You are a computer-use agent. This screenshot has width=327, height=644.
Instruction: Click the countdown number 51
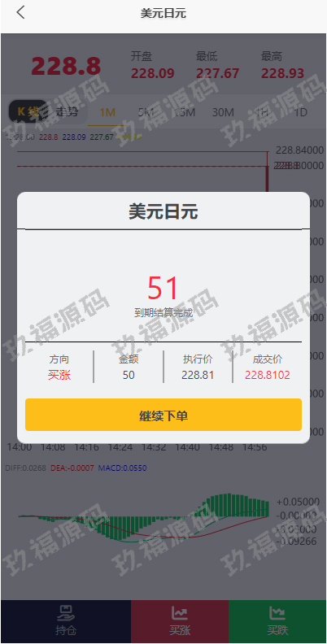pyautogui.click(x=163, y=289)
